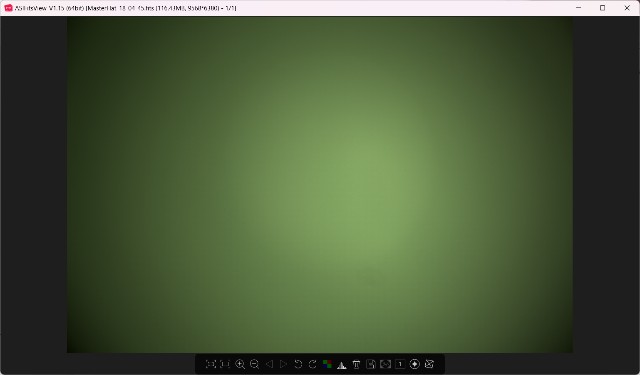Click the last toolbar icon with crossed box
Viewport: 640px width, 375px height.
429,364
